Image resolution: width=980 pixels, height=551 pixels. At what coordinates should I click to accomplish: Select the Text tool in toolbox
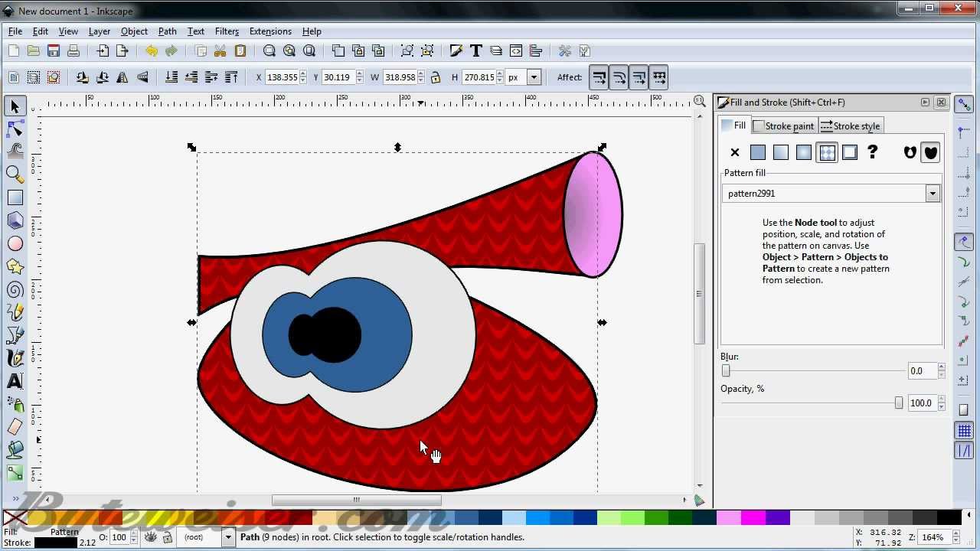[15, 381]
